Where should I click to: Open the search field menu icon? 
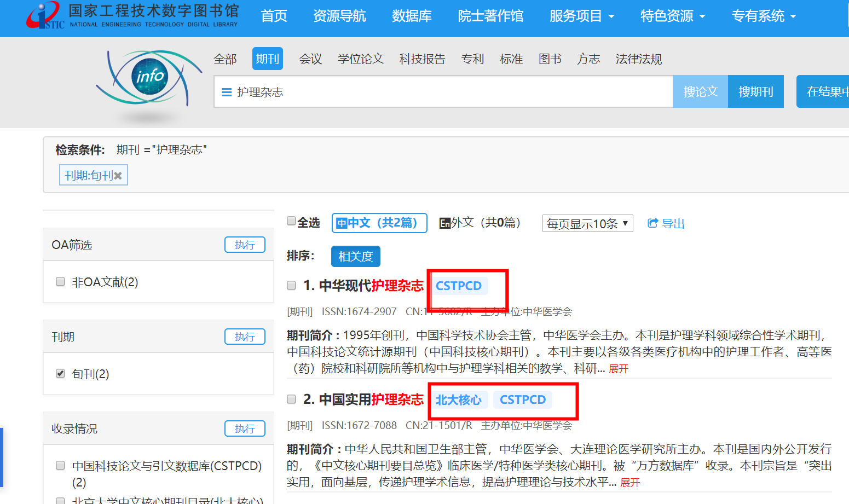tap(226, 92)
